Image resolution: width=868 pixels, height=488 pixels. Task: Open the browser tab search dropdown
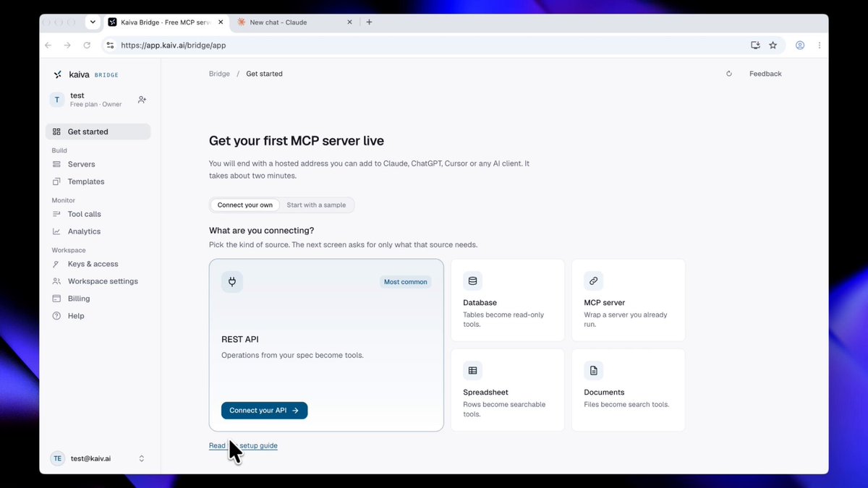click(x=93, y=22)
